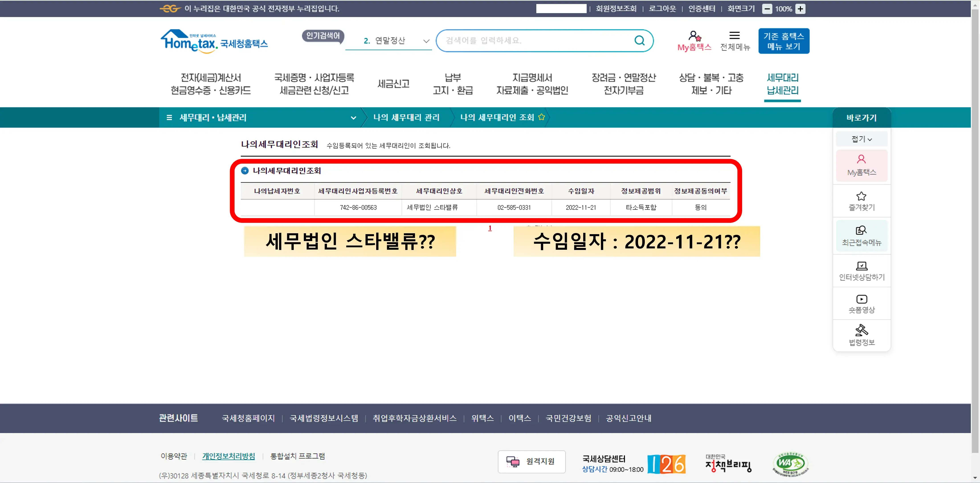
Task: Open the 전자(세금)계산서 현금영수증·신용카드 menu
Action: click(211, 84)
